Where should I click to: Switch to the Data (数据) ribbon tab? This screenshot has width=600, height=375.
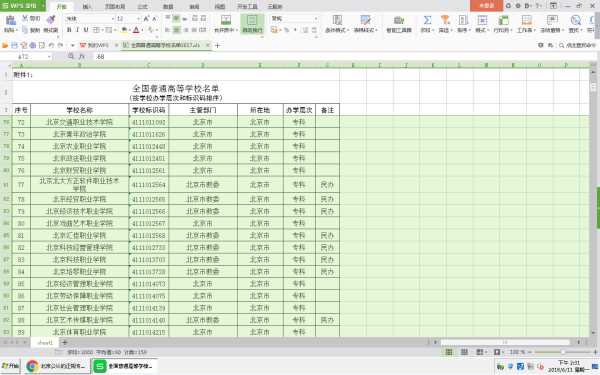click(168, 7)
